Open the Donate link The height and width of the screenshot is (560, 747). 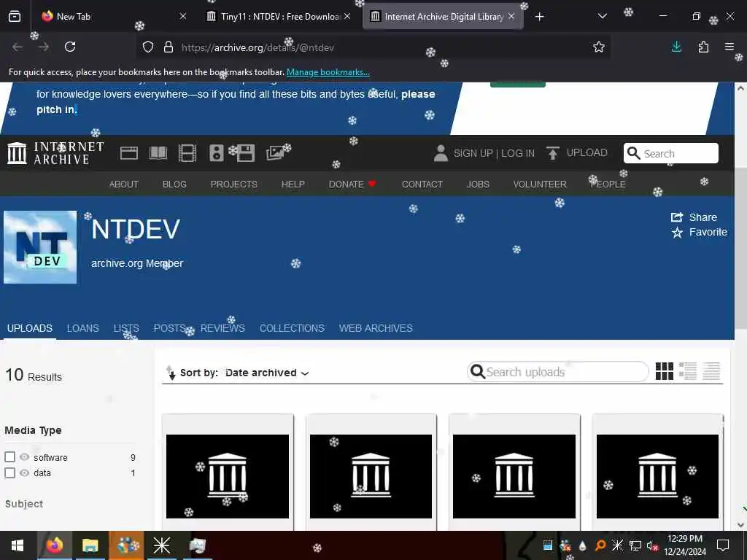click(352, 184)
